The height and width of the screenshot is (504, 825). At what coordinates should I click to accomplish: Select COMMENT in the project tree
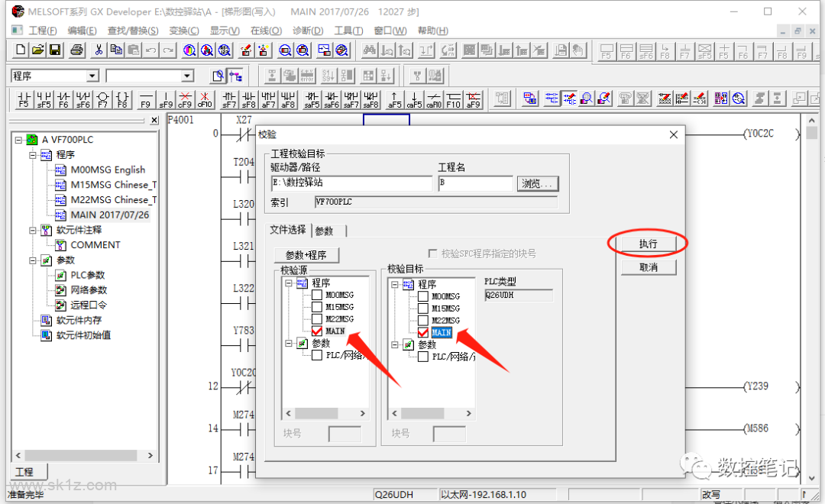[x=95, y=245]
